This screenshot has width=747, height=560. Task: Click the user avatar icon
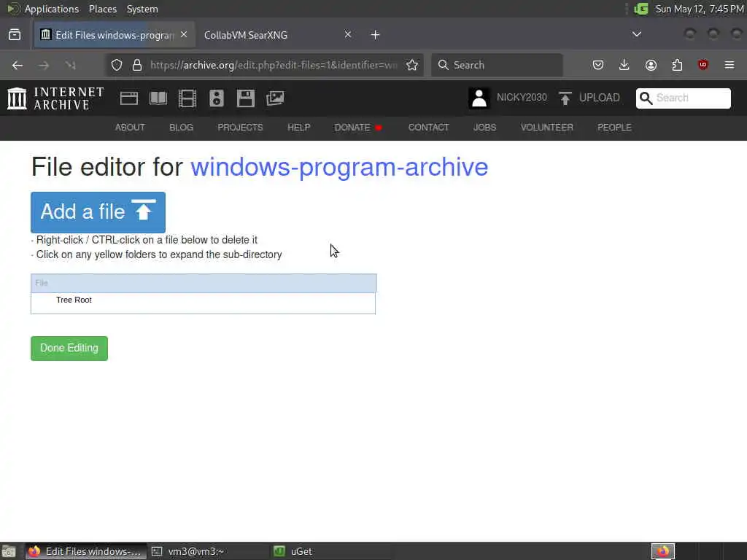click(x=479, y=98)
